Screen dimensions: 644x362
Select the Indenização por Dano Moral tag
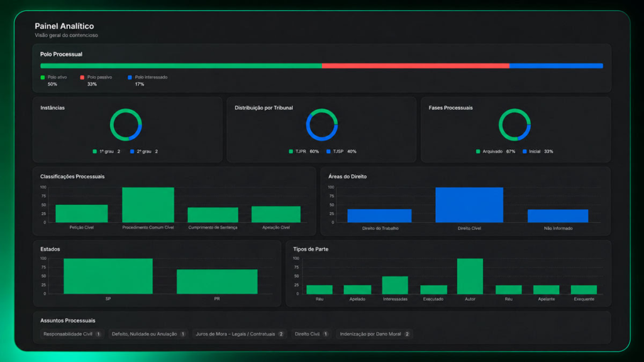click(x=374, y=334)
